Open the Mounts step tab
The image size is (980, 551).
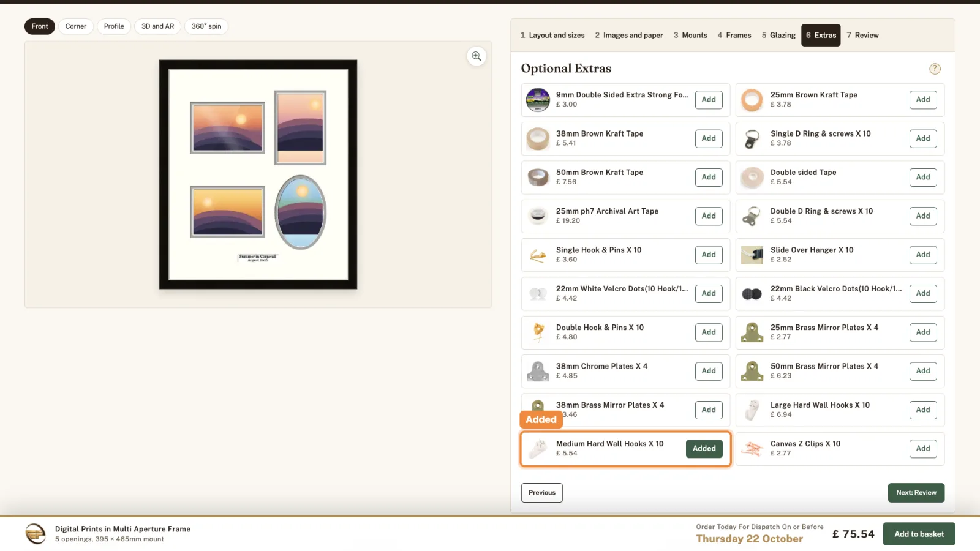pyautogui.click(x=690, y=36)
